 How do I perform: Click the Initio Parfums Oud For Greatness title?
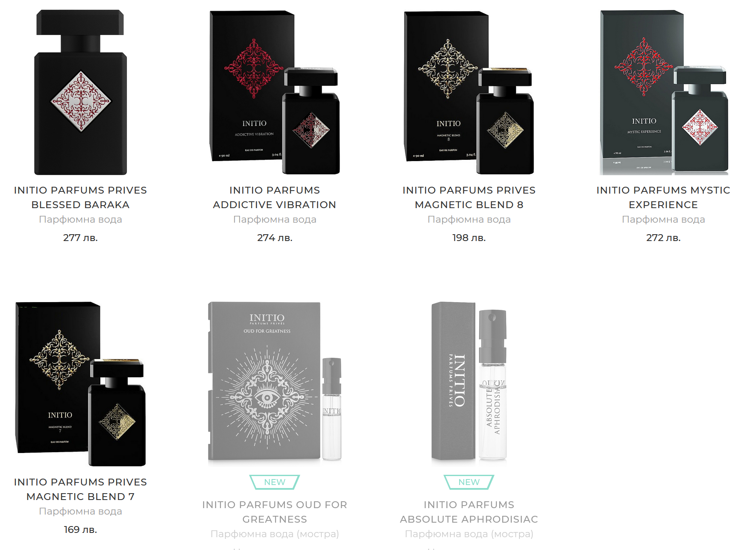coord(275,512)
